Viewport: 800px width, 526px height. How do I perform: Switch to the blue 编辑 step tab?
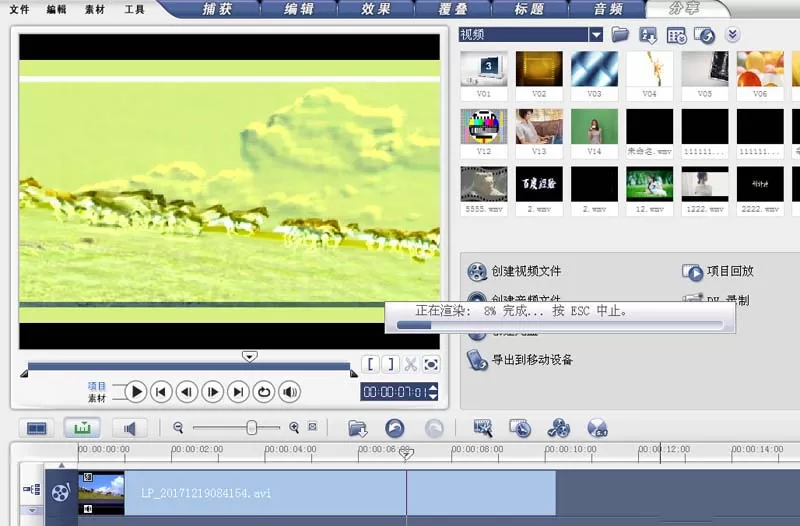click(x=299, y=9)
